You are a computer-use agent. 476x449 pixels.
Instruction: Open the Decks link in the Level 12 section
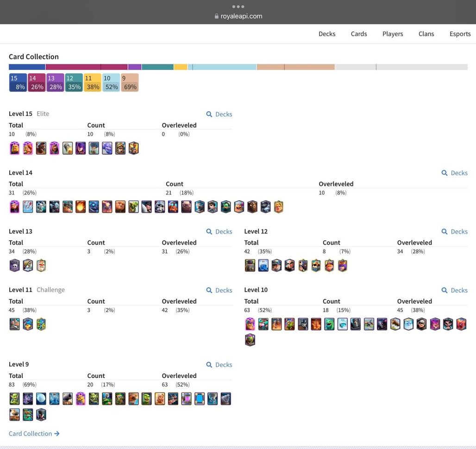(454, 232)
